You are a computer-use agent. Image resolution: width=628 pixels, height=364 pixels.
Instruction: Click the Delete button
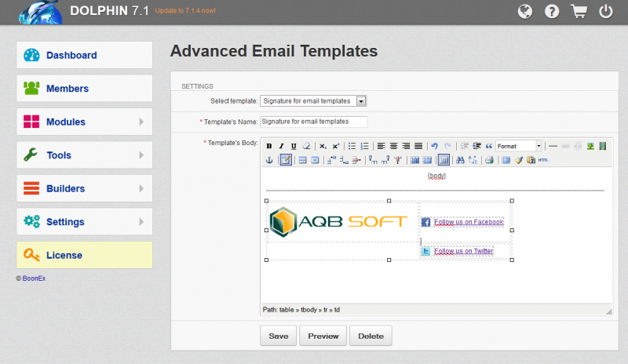click(371, 336)
